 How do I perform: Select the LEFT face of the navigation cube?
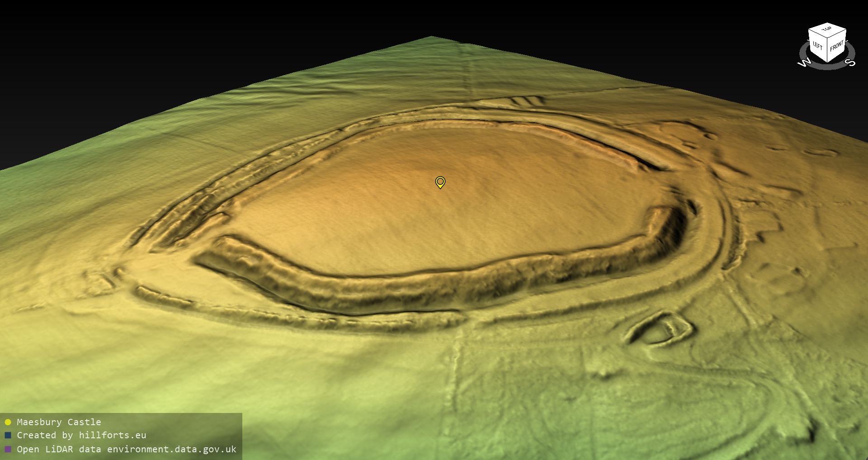[818, 46]
